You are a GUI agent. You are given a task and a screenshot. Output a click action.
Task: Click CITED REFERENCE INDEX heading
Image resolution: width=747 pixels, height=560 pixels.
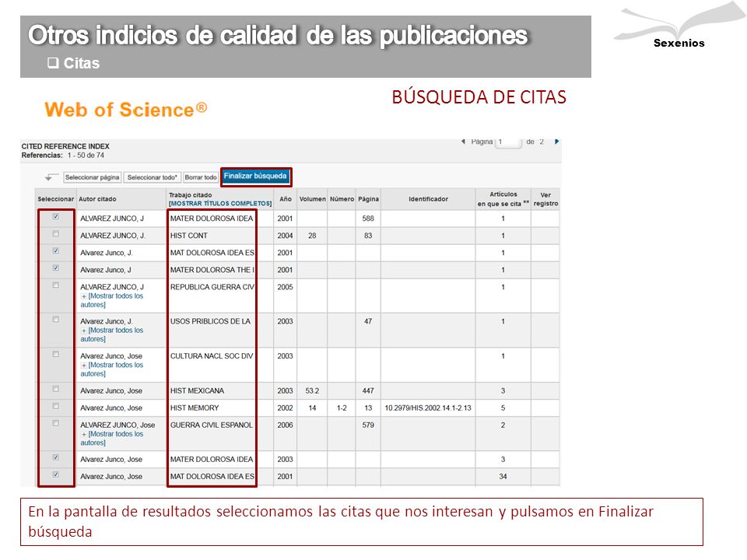(x=65, y=146)
